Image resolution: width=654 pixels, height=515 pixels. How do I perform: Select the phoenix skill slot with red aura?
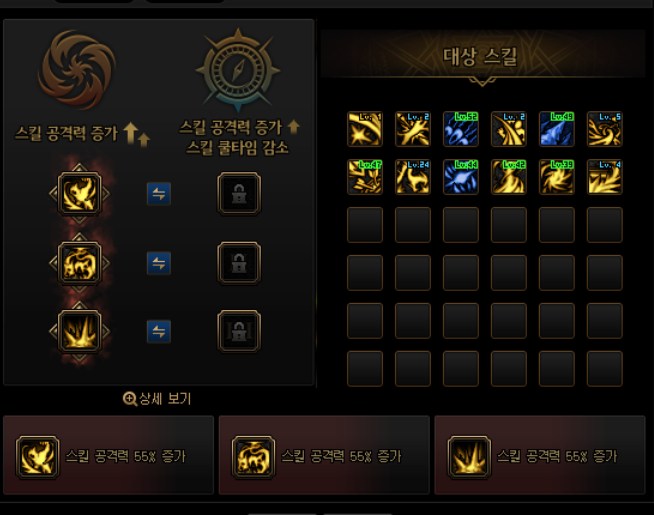80,194
